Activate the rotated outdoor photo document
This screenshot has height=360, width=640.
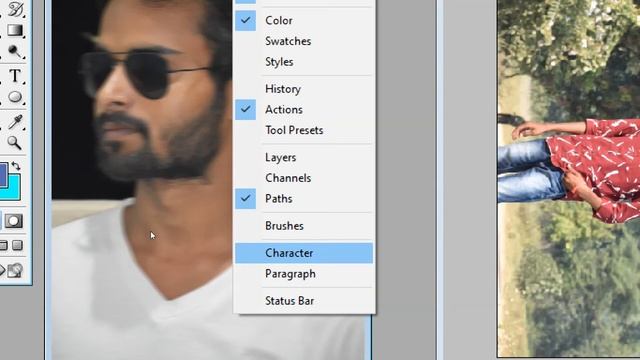tap(569, 178)
